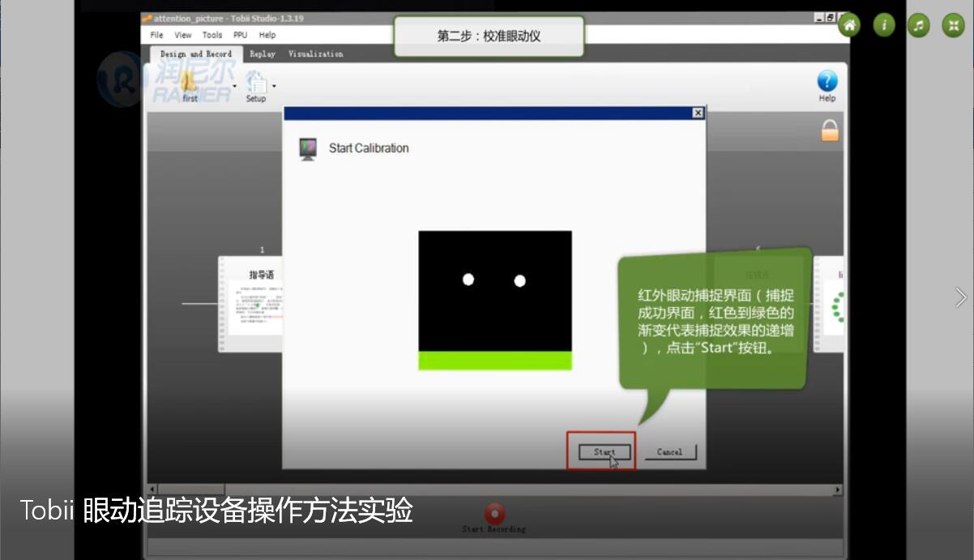This screenshot has width=974, height=560.
Task: Open the View menu
Action: point(183,35)
